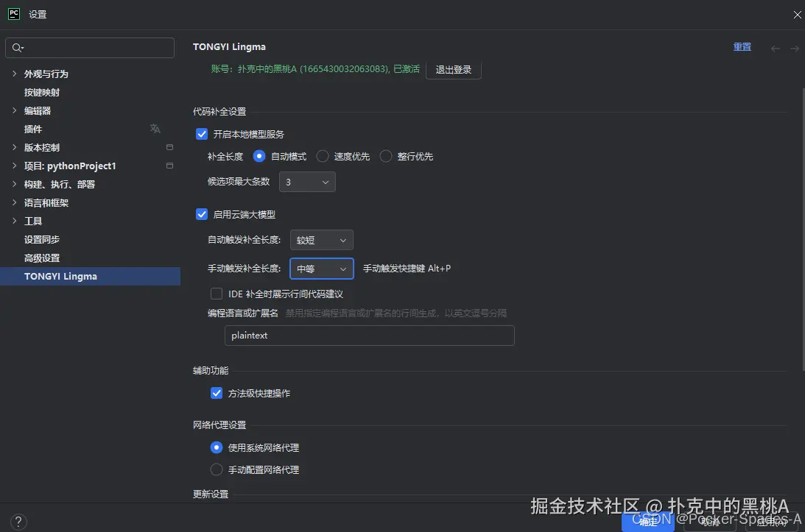This screenshot has height=532, width=805.
Task: Expand 工具 tree node
Action: pos(15,221)
